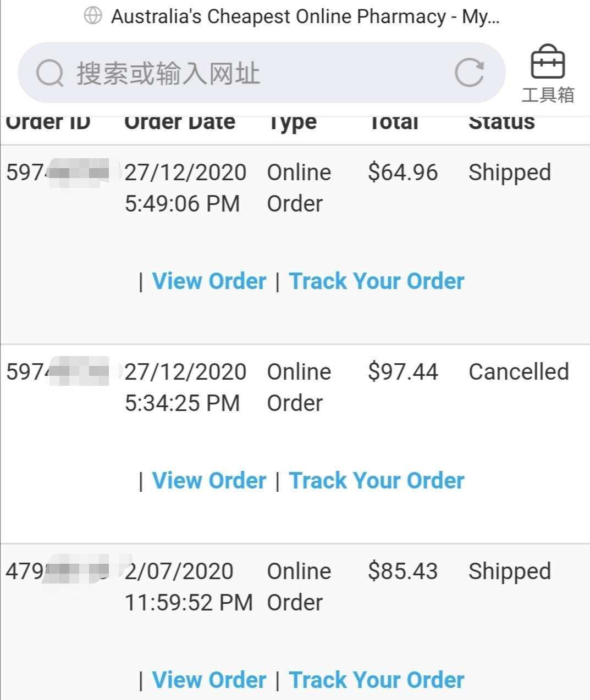The height and width of the screenshot is (700, 590).
Task: Select the $85.43 total amount
Action: (x=403, y=571)
